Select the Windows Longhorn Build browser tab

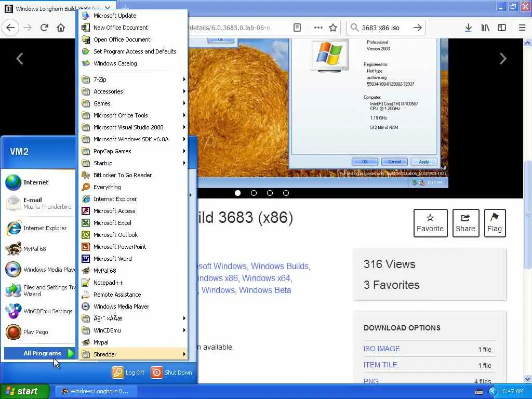[58, 8]
